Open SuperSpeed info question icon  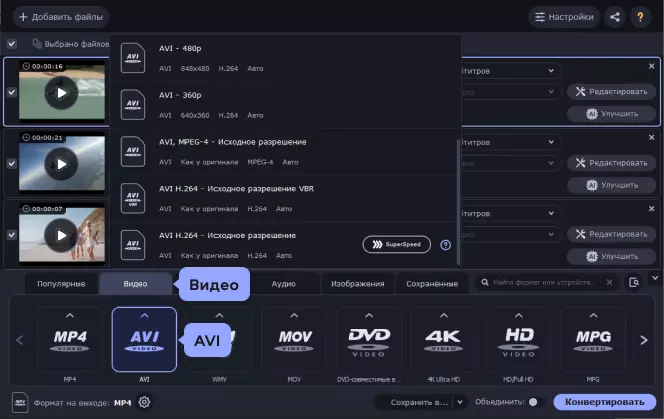[445, 245]
